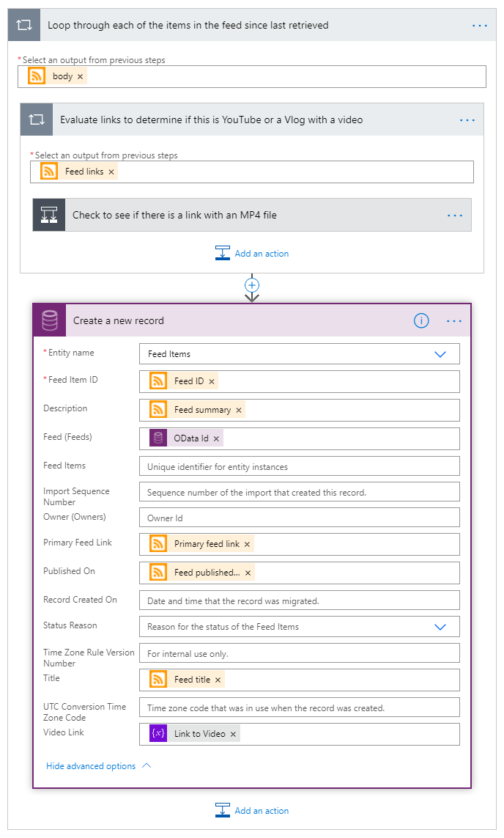Remove the 'Feed title' token
This screenshot has height=838, width=504.
click(218, 680)
